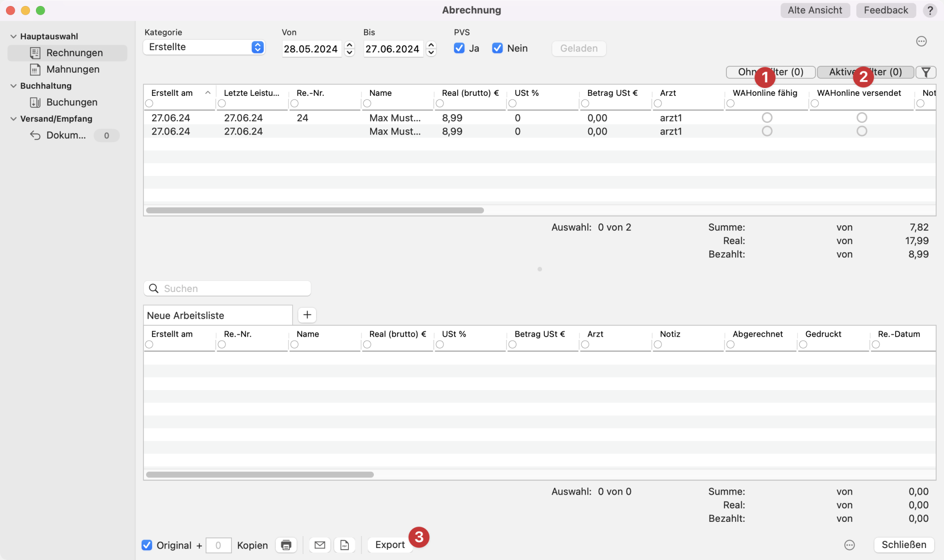Click the Von date stepper to change date
The height and width of the screenshot is (560, 944).
click(350, 47)
